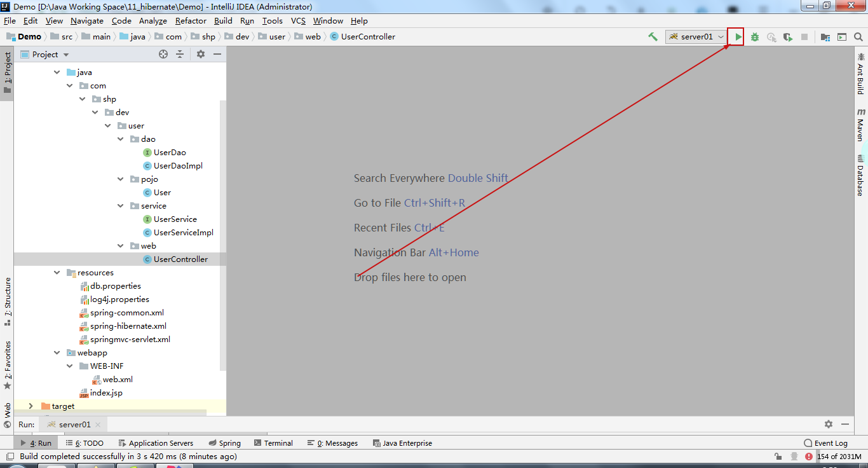The image size is (868, 468).
Task: Open Project panel gear settings
Action: pos(201,54)
